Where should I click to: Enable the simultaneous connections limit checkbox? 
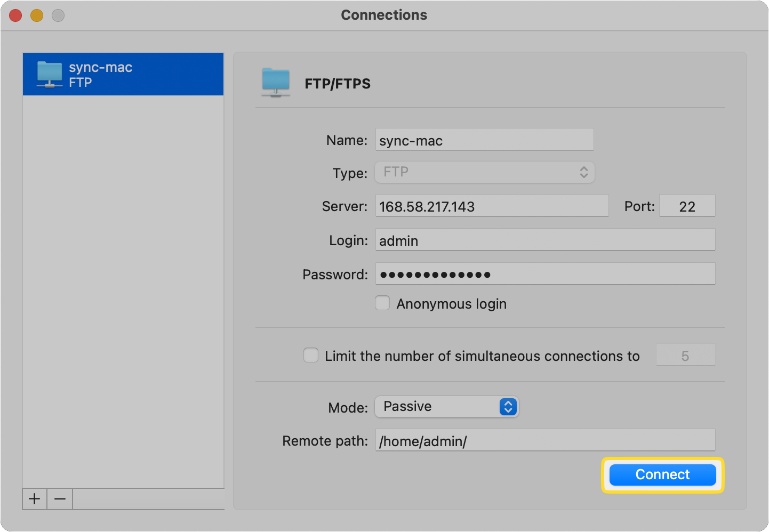pos(311,355)
